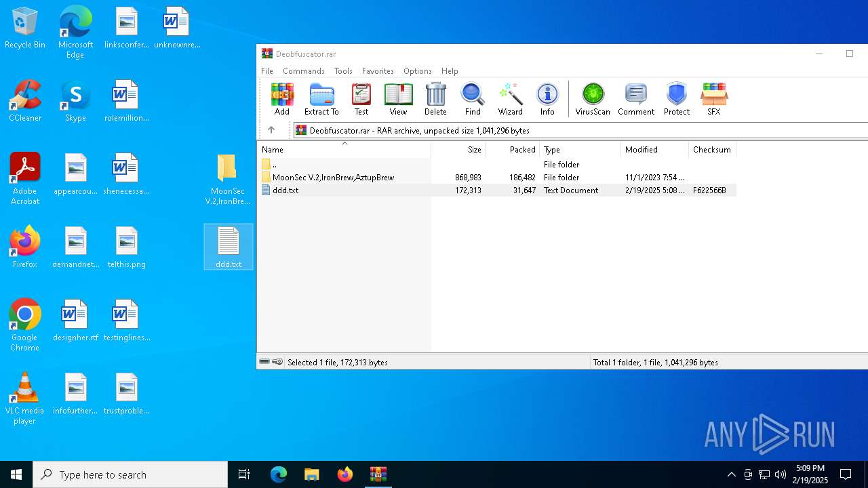Click the drive icon in status bar
Viewport: 868px width, 488px height.
coord(264,362)
